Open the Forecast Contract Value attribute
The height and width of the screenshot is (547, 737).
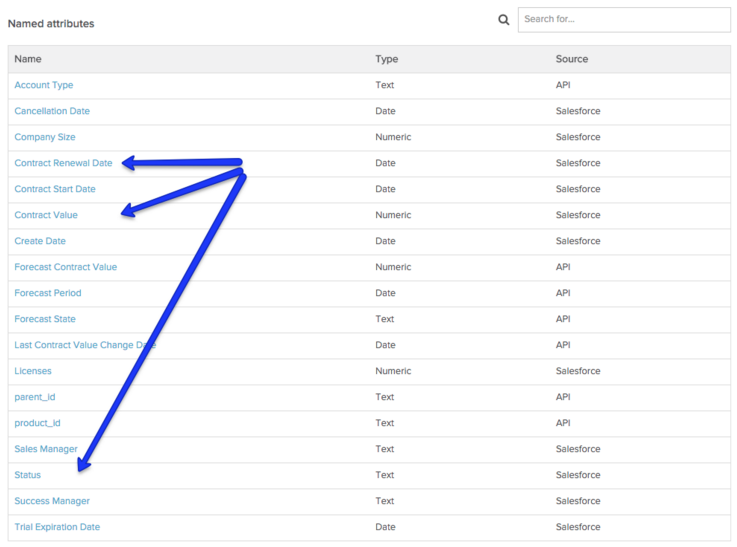(65, 267)
